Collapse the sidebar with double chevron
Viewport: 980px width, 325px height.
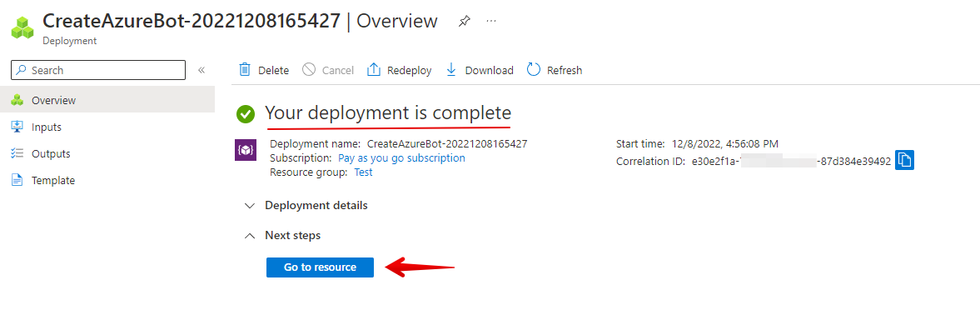click(201, 70)
